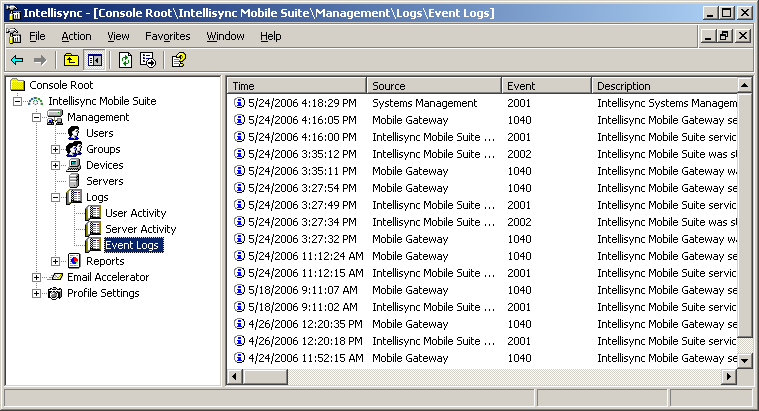The image size is (759, 411).
Task: Click the Profile Settings camera icon
Action: (x=55, y=293)
